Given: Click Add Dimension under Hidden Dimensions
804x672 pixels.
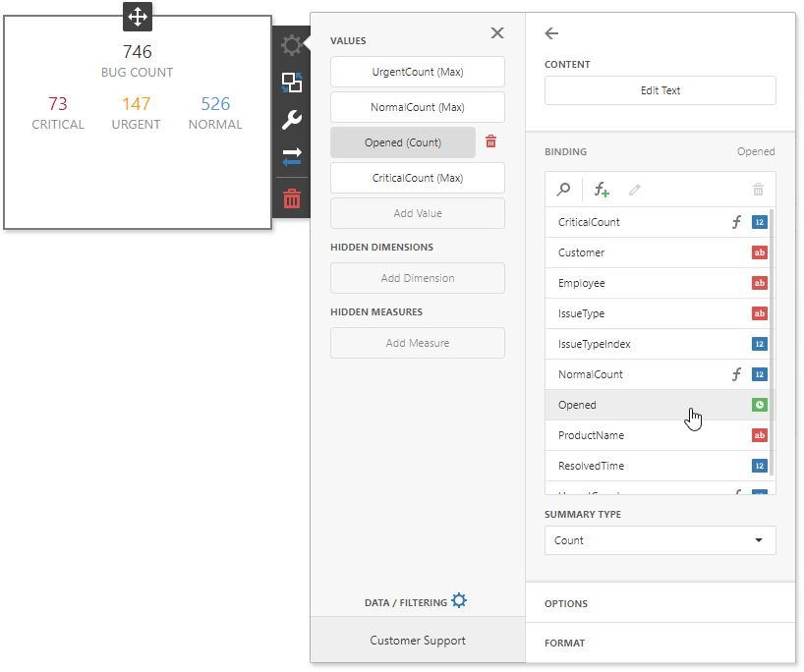Looking at the screenshot, I should click(x=418, y=278).
